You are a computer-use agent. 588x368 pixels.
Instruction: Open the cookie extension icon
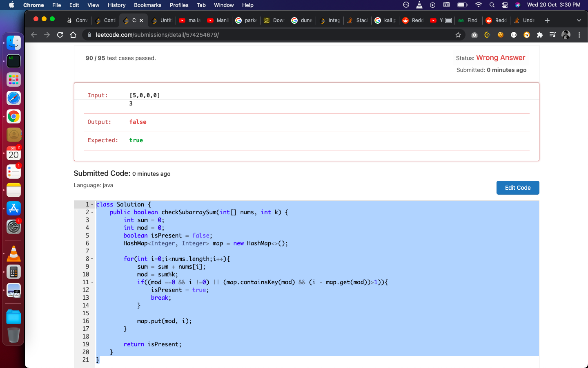tap(500, 35)
